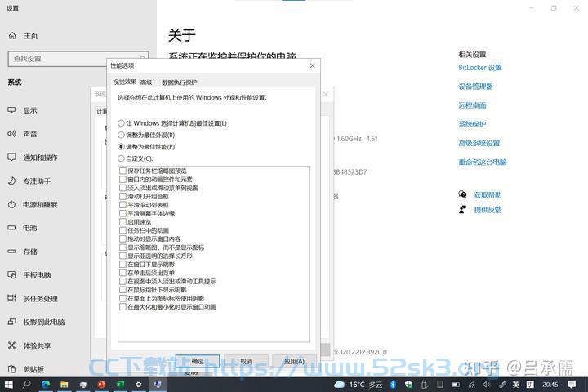Switch to the 视觉效果 tab
The width and height of the screenshot is (588, 392).
[x=124, y=82]
